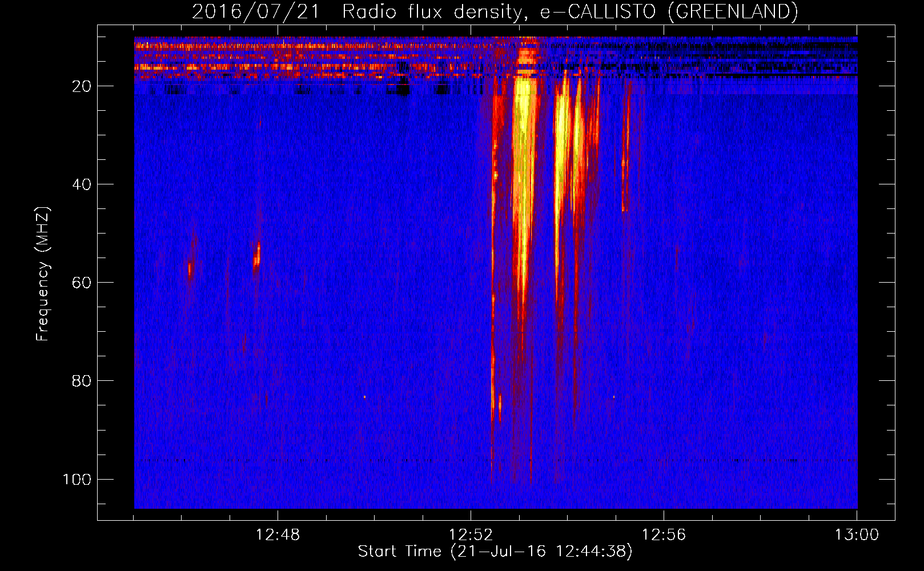Click the brightest yellow radio burst near 12:53

tap(523, 171)
